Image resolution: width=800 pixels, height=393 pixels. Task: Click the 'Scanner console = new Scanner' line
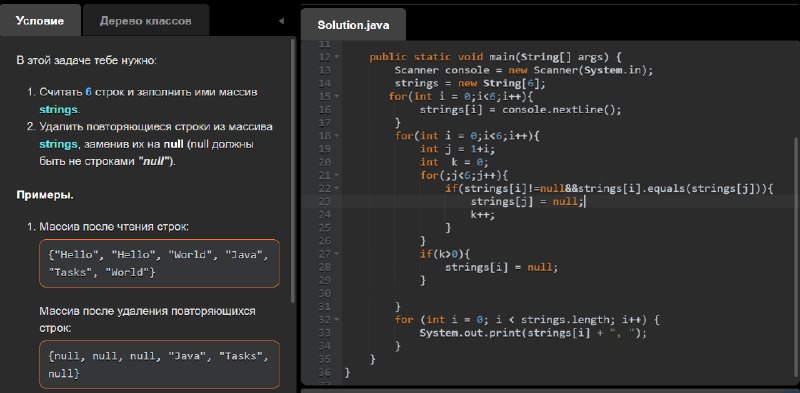coord(523,70)
